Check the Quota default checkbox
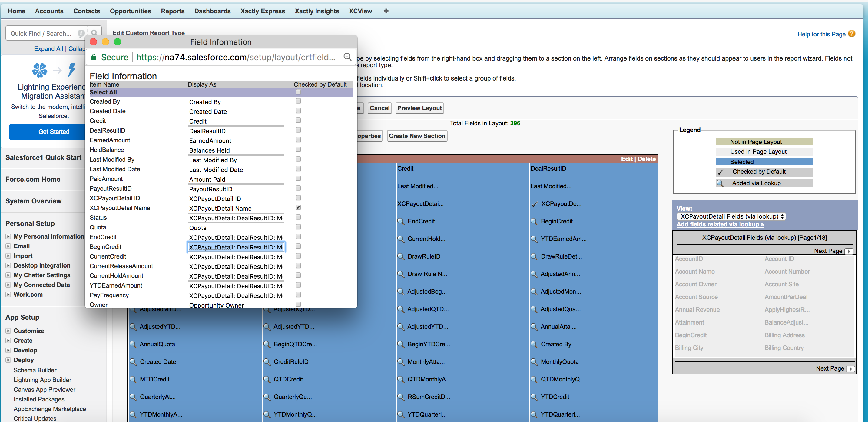 pos(298,227)
